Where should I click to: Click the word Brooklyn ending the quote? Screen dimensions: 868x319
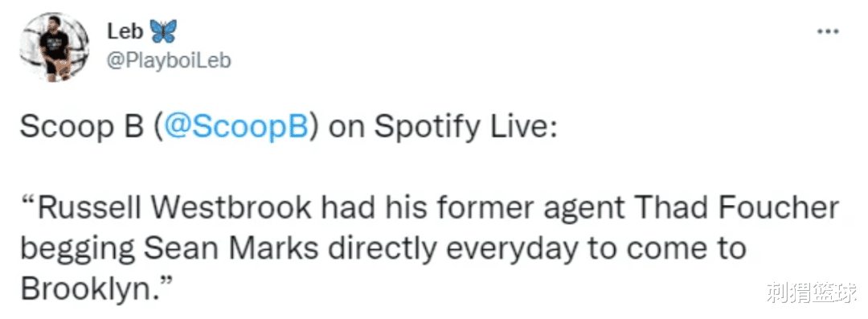click(x=85, y=289)
